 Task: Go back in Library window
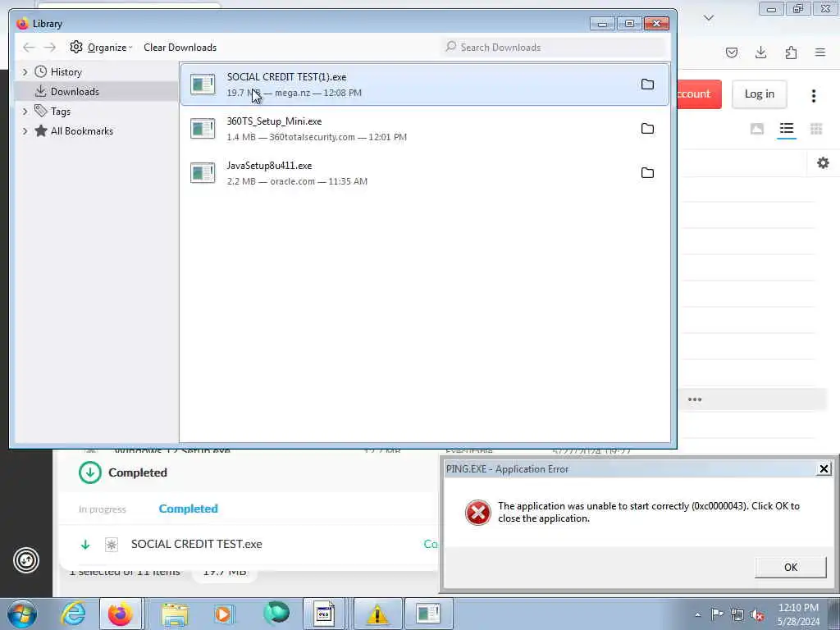29,48
